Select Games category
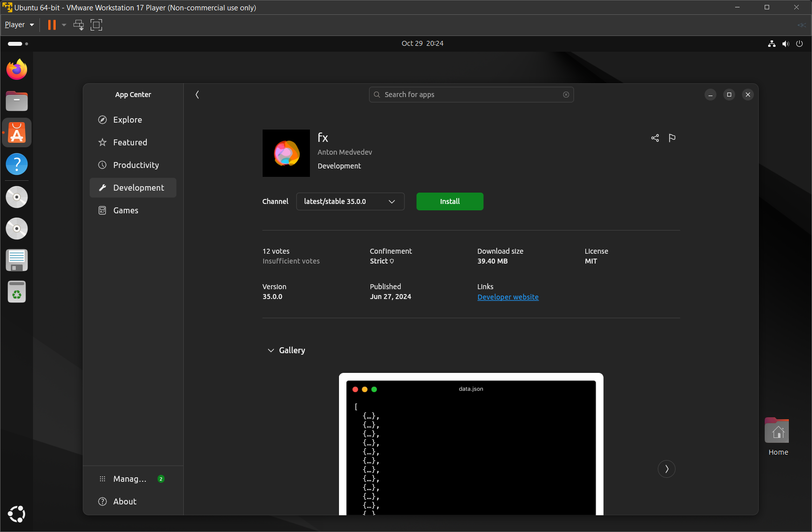The image size is (812, 532). pyautogui.click(x=133, y=210)
